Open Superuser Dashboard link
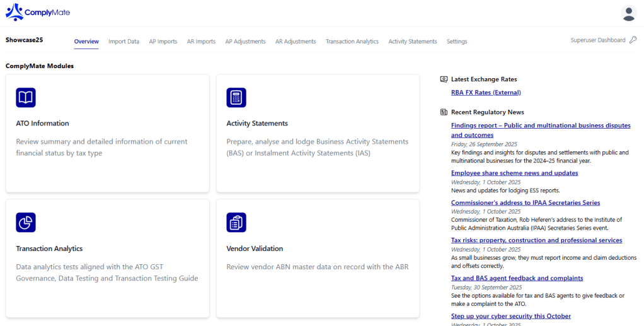Image resolution: width=644 pixels, height=326 pixels. (x=597, y=40)
